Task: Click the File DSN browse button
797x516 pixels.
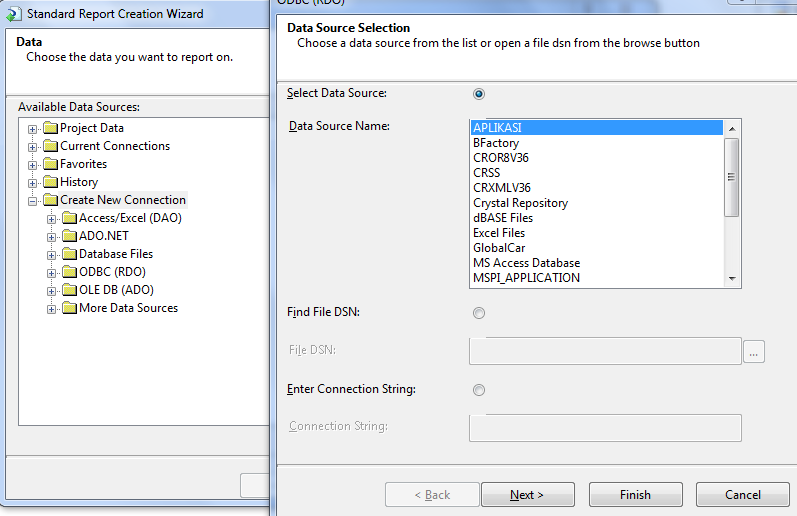Action: coord(754,351)
